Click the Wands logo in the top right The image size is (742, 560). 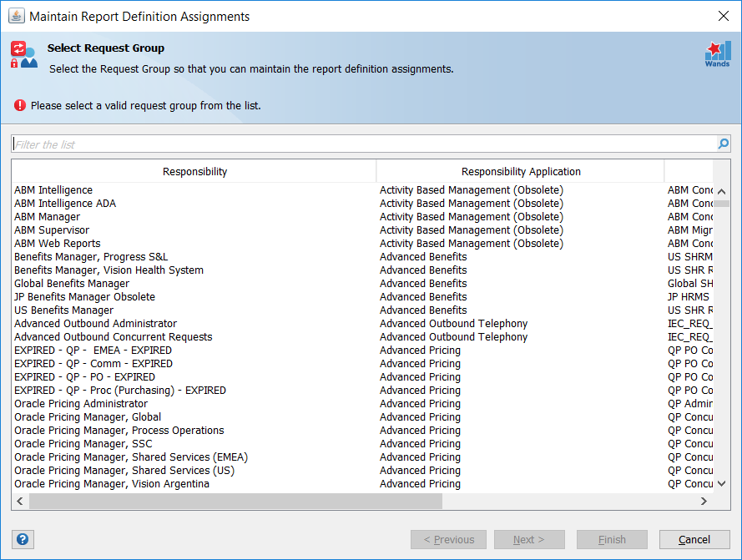pyautogui.click(x=715, y=53)
